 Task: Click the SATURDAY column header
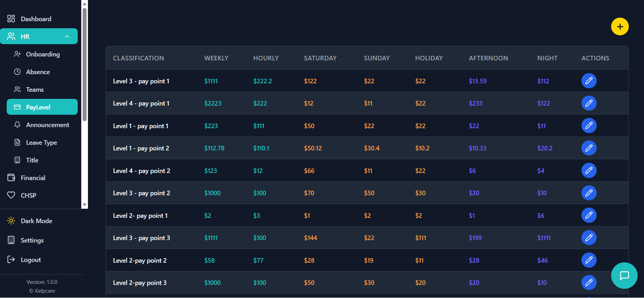pyautogui.click(x=320, y=58)
